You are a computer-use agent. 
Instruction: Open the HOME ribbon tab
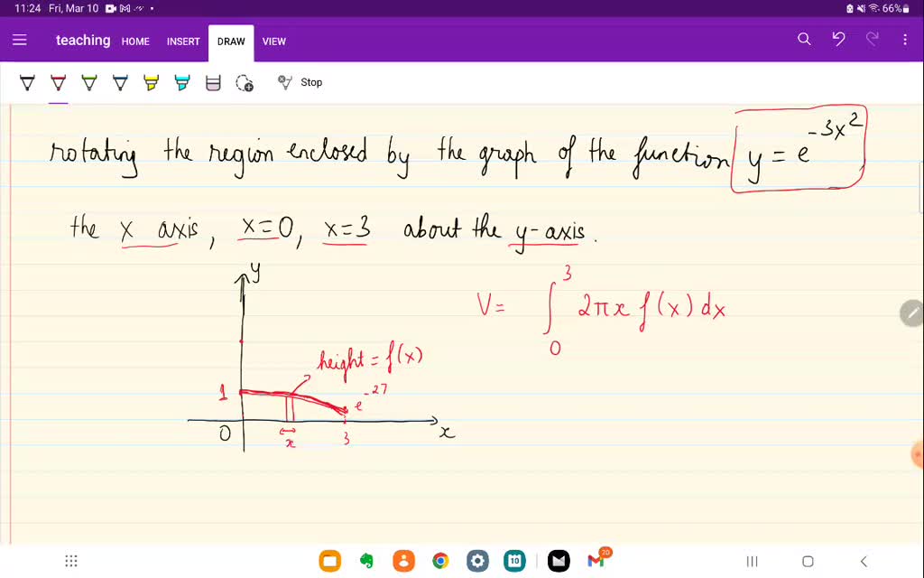[x=135, y=42]
